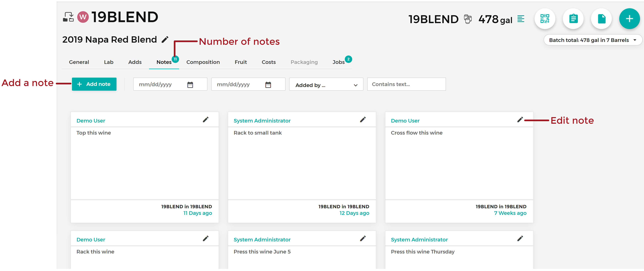Open the clipboard work order button
644x271 pixels.
[x=573, y=19]
